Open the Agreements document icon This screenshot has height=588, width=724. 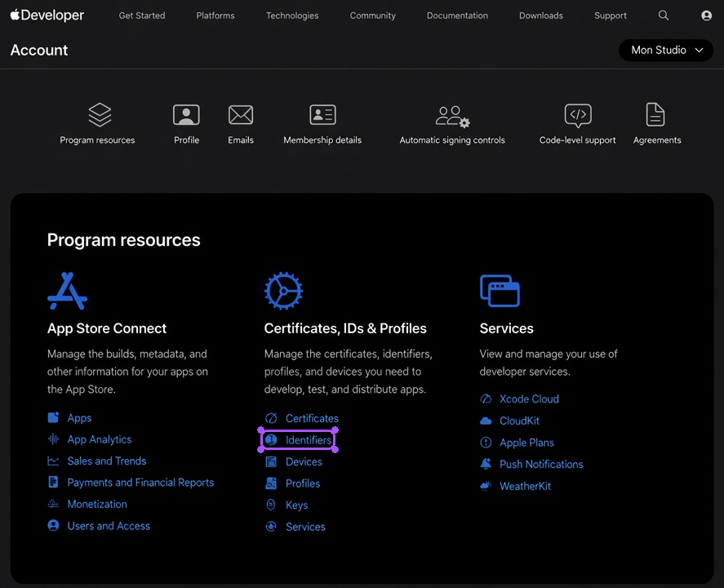pos(655,114)
